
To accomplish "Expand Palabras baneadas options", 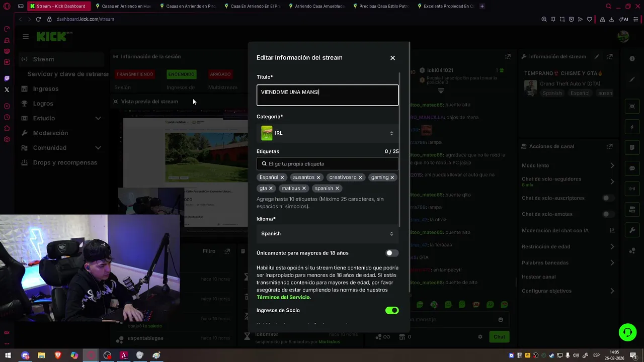I will pos(612,262).
